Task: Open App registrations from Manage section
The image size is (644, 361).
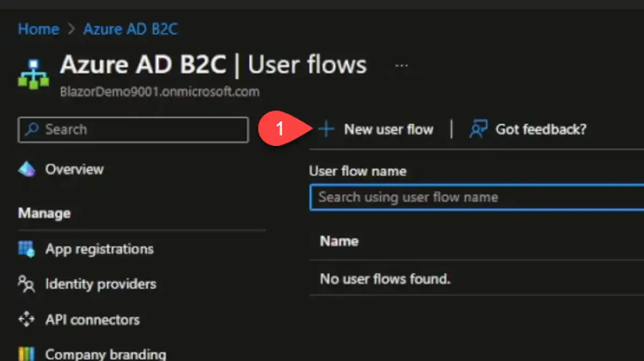Action: click(99, 249)
